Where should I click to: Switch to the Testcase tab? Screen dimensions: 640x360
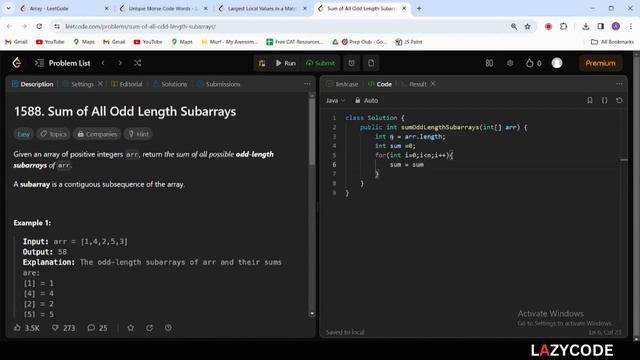(342, 84)
